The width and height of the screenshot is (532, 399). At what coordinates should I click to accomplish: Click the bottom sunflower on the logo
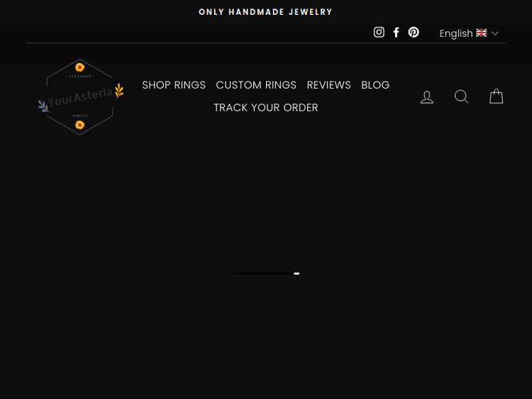coord(79,125)
